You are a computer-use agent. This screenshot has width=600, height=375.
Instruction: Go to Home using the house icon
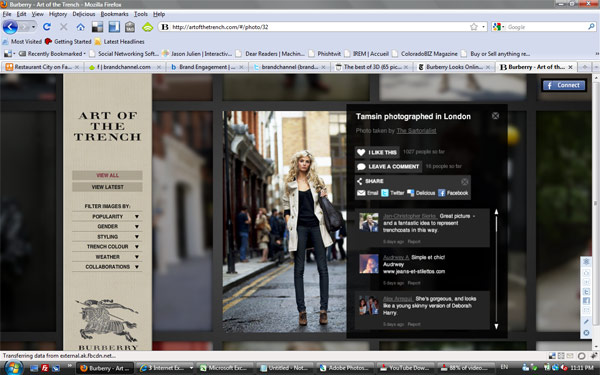[x=80, y=27]
